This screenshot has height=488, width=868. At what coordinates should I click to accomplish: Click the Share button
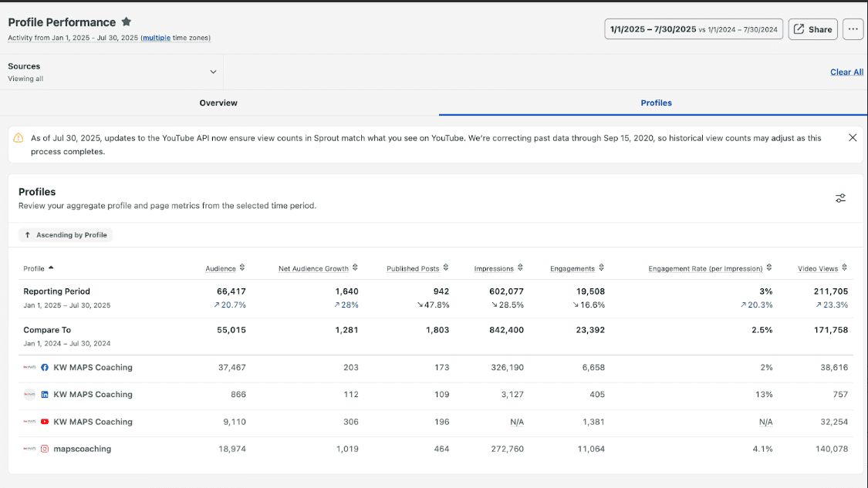click(x=812, y=29)
